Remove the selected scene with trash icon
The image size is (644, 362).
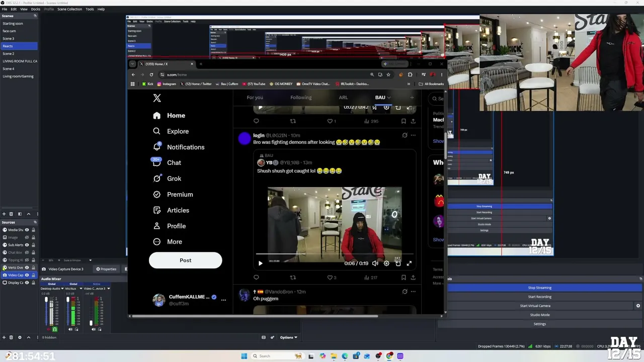[11, 214]
